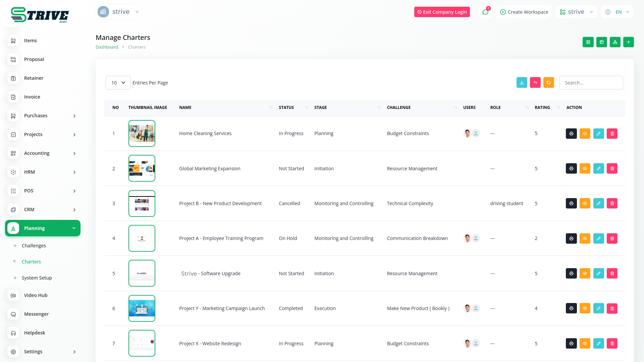Open grid view icon in page header
Viewport: 644px width, 362px height.
point(588,42)
